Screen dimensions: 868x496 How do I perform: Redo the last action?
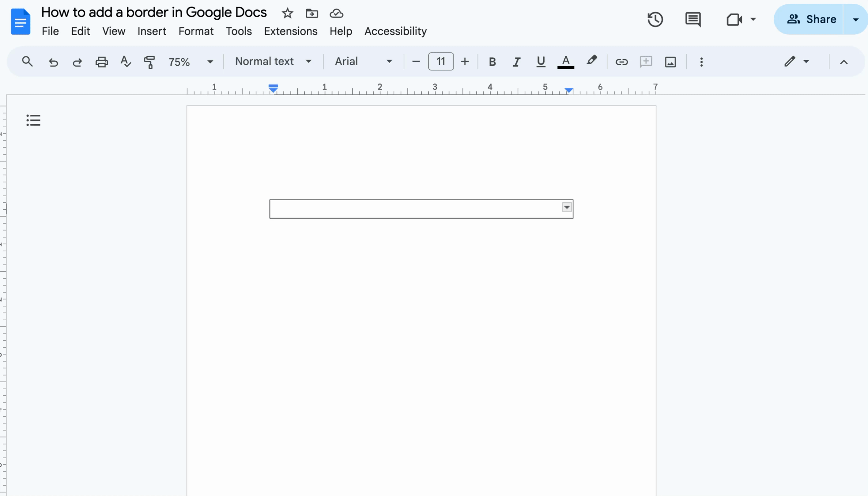(x=77, y=62)
